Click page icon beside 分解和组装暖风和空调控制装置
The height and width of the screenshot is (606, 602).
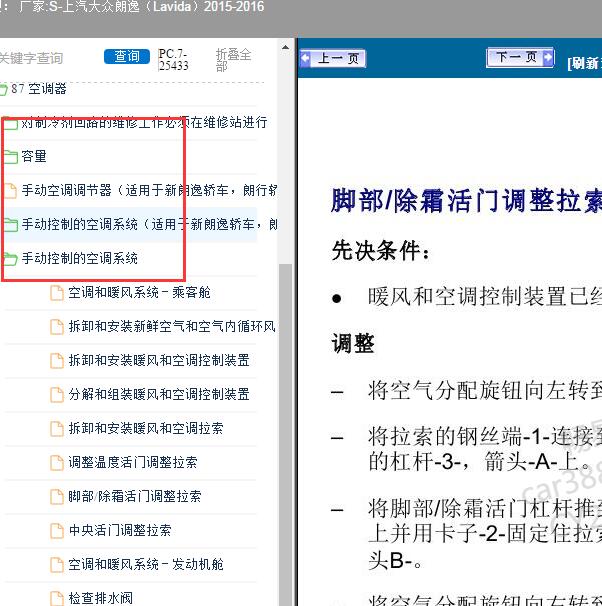click(x=57, y=395)
